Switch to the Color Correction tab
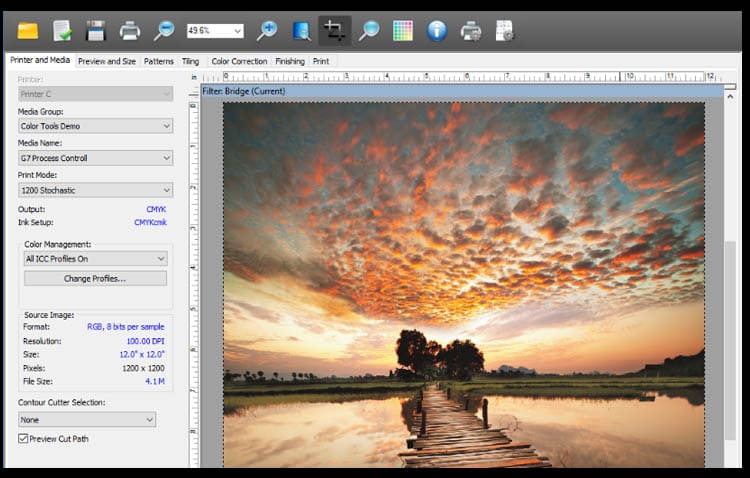 point(239,61)
